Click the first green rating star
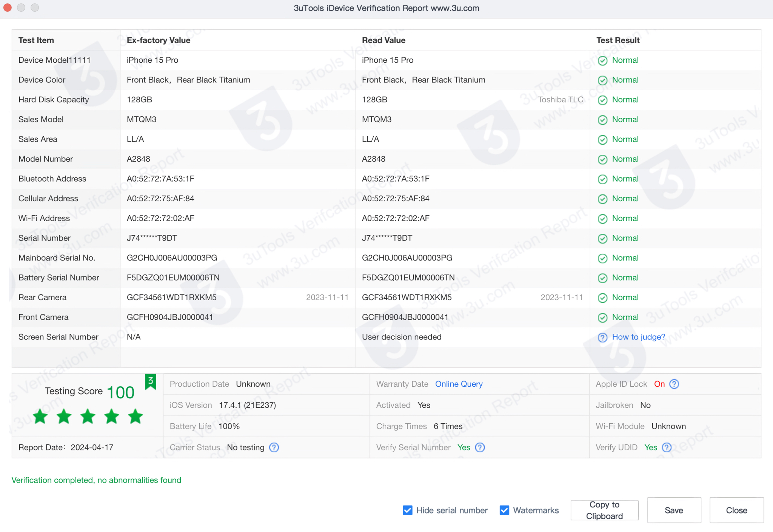 (40, 416)
